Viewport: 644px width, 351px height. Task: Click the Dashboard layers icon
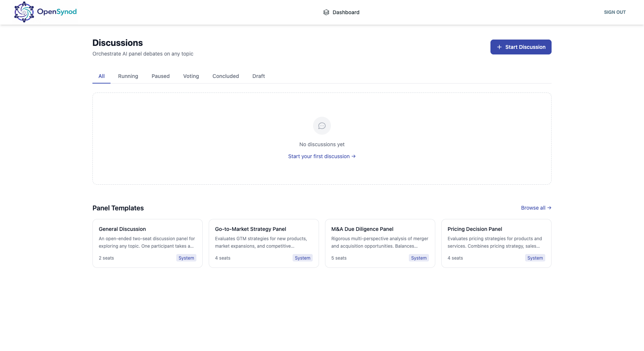326,12
